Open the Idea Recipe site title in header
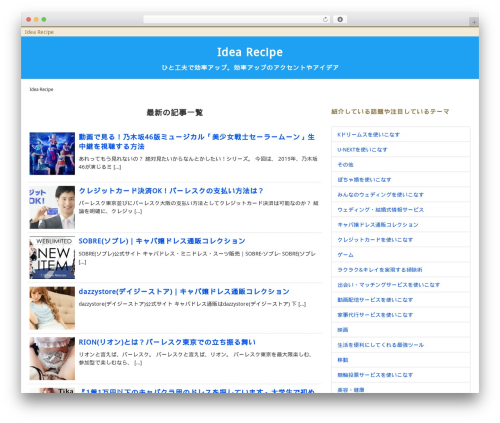This screenshot has width=500, height=423. (250, 52)
